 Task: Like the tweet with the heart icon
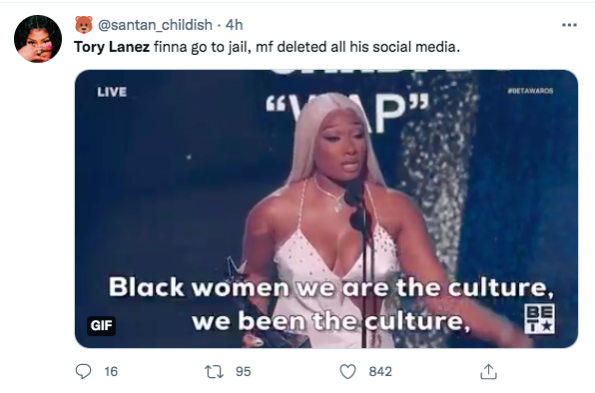[348, 371]
